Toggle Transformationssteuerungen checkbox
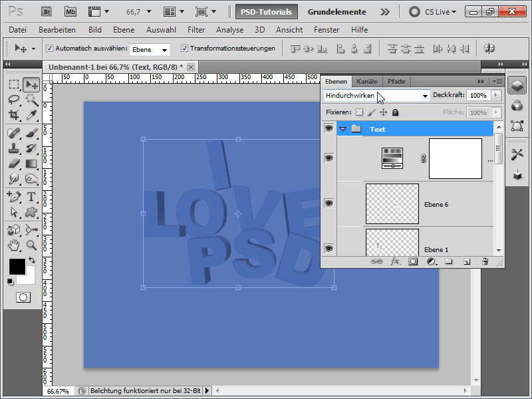This screenshot has width=532, height=399. (x=184, y=48)
